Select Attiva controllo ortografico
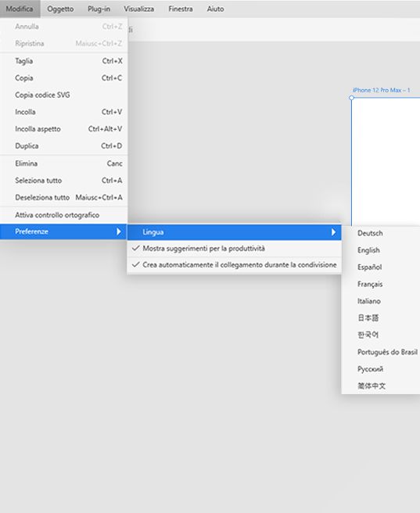Viewport: 420px width, 513px height. (x=64, y=215)
